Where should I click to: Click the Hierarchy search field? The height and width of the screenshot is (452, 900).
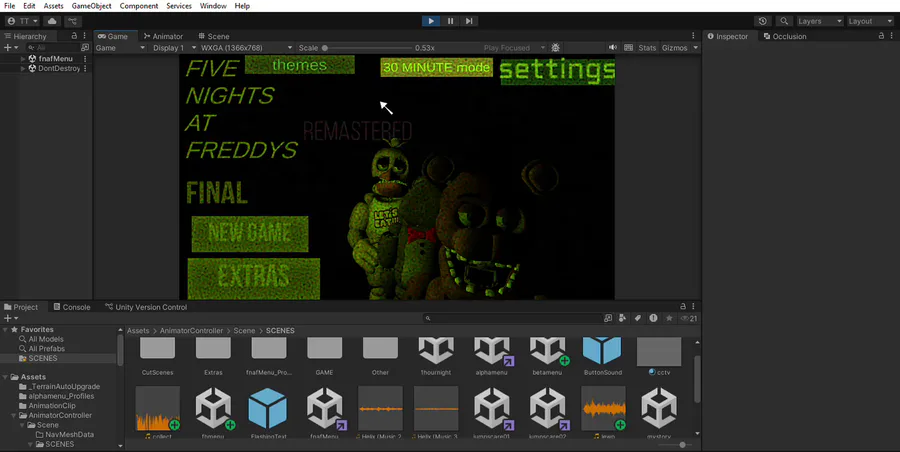[x=52, y=48]
